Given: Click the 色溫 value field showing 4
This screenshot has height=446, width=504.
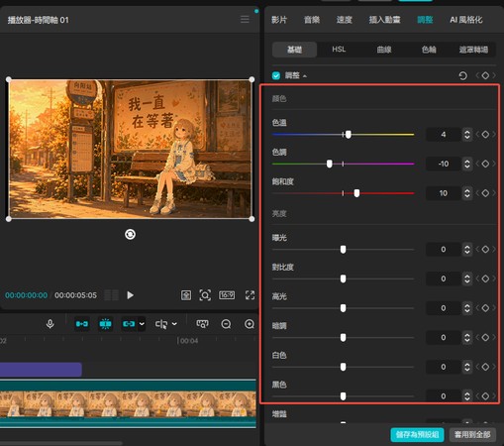Looking at the screenshot, I should click(444, 135).
